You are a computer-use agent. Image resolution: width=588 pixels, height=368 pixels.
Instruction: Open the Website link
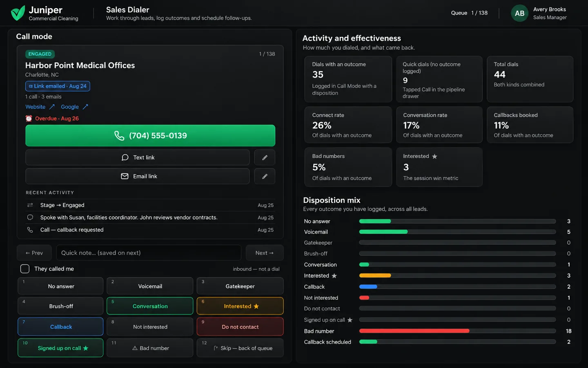(x=36, y=107)
